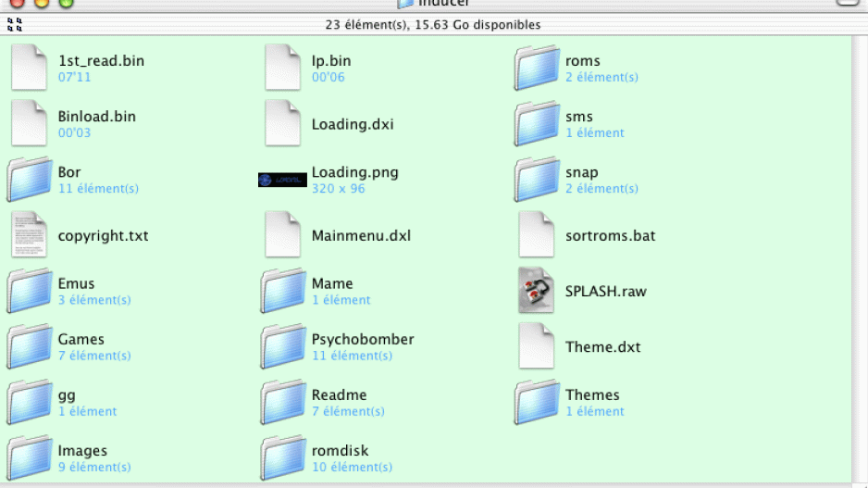Click the "Ip.bin" file name
The height and width of the screenshot is (488, 868).
(x=331, y=61)
